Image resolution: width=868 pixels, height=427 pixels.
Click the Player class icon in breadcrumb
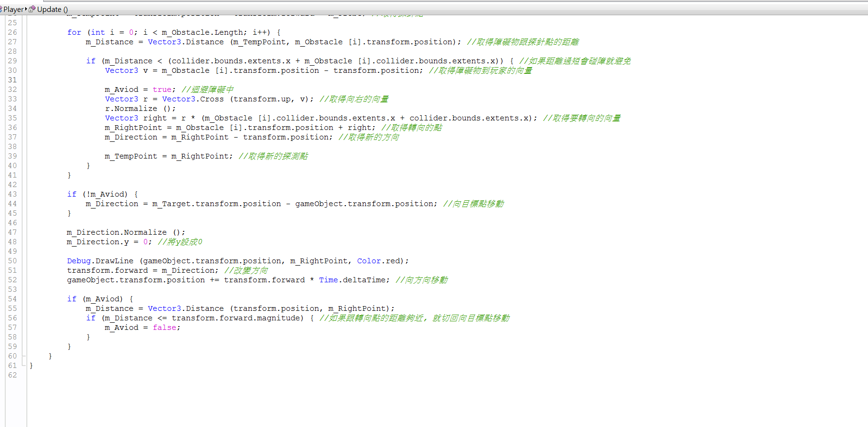click(1, 9)
